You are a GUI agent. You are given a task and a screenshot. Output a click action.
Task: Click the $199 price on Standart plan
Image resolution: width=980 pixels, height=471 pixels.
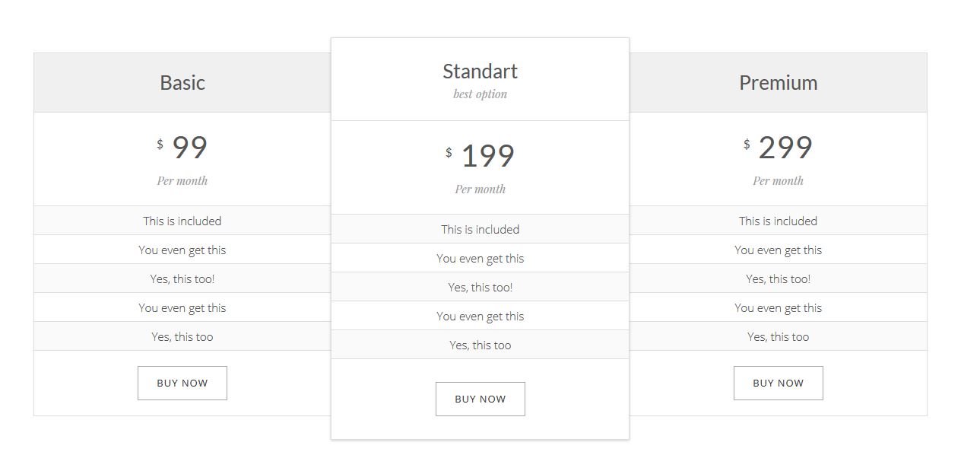[482, 155]
